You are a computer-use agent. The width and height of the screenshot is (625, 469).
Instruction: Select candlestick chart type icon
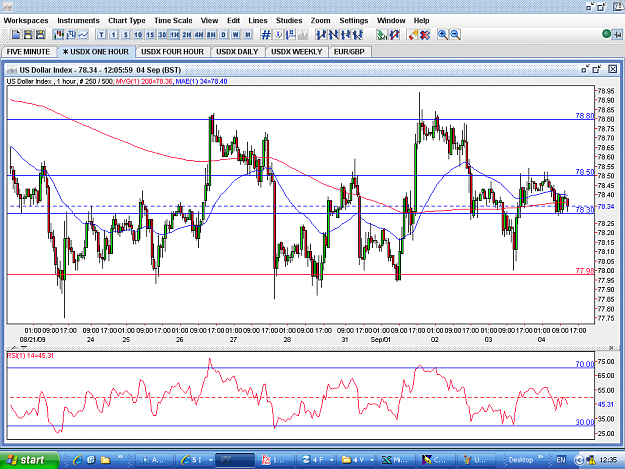click(59, 35)
